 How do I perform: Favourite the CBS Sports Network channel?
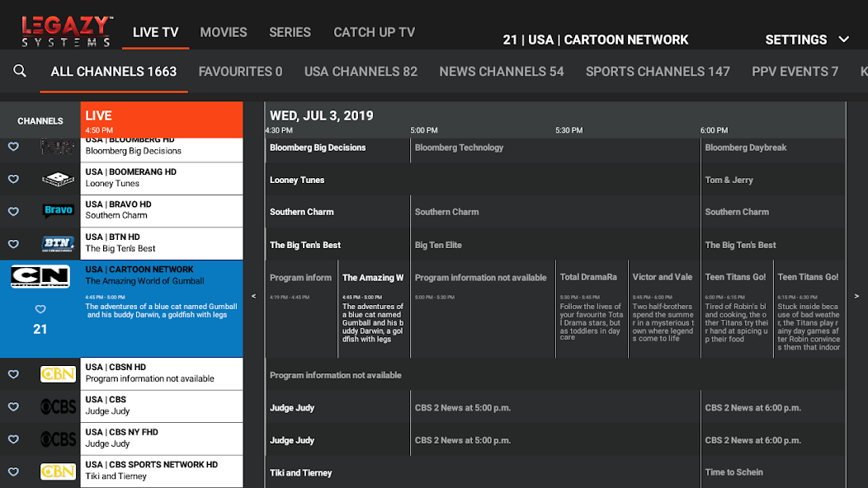[x=13, y=472]
